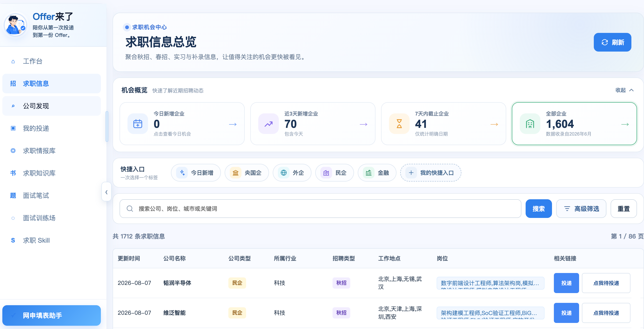The height and width of the screenshot is (329, 644).
Task: Toggle the 外企 quick filter tag
Action: pyautogui.click(x=292, y=173)
